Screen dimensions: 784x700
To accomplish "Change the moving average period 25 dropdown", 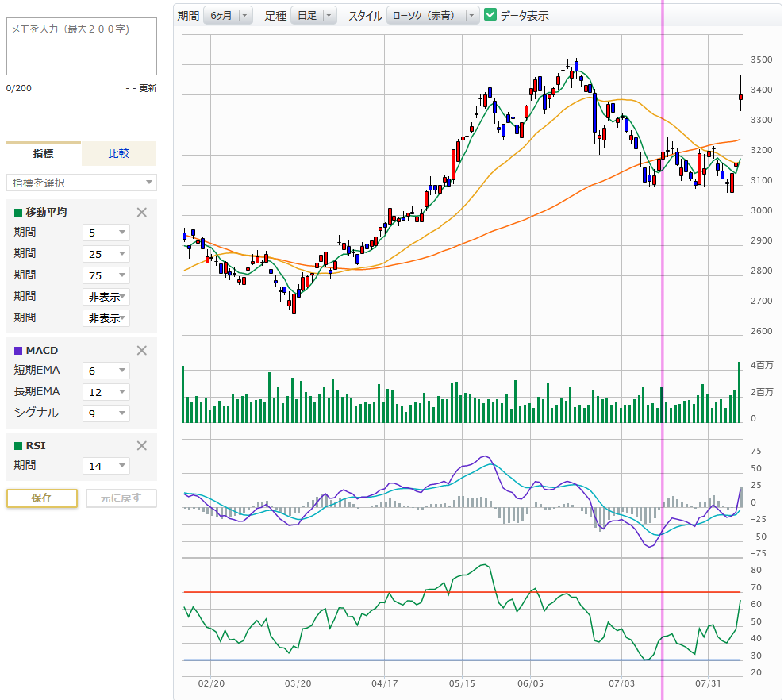I will point(106,254).
